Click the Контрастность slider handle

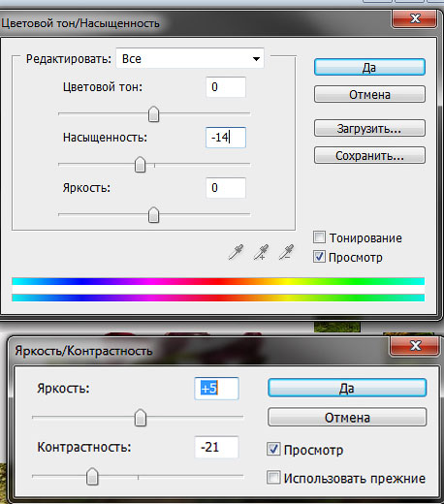click(x=92, y=477)
